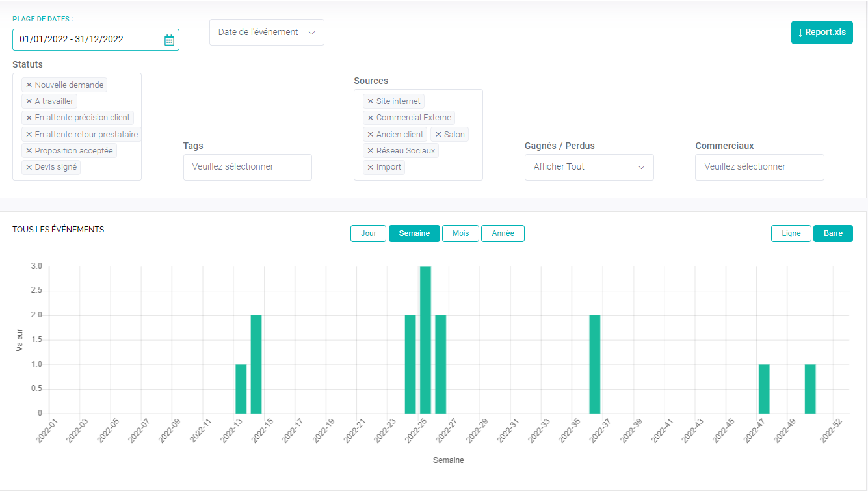The image size is (868, 491).
Task: Remove the Ancien client source tag
Action: (x=370, y=135)
